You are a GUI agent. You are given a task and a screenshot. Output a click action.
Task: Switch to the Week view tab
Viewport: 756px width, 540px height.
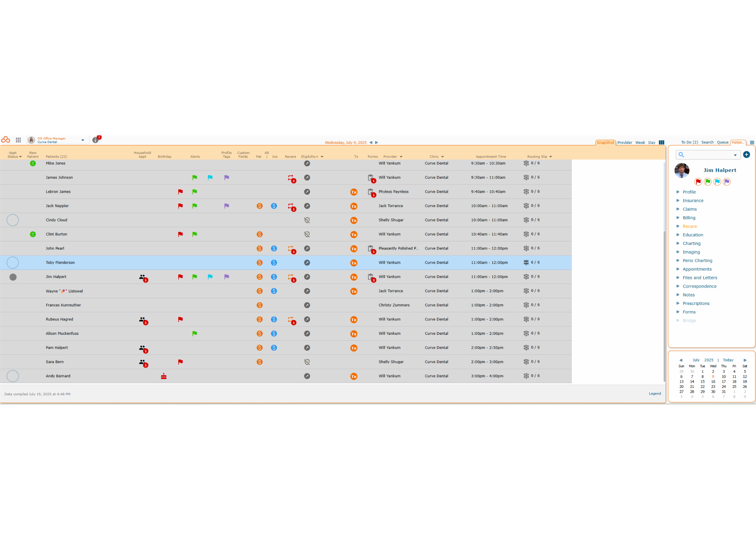tap(640, 143)
